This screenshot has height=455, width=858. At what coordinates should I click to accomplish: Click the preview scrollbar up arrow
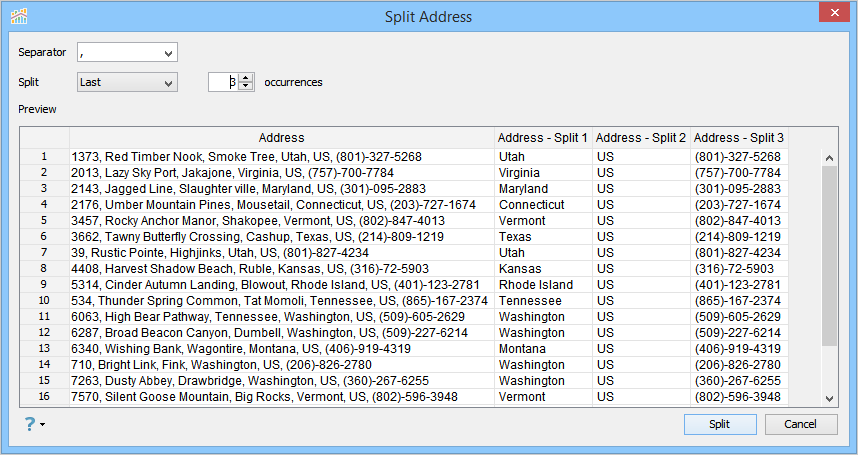click(829, 157)
